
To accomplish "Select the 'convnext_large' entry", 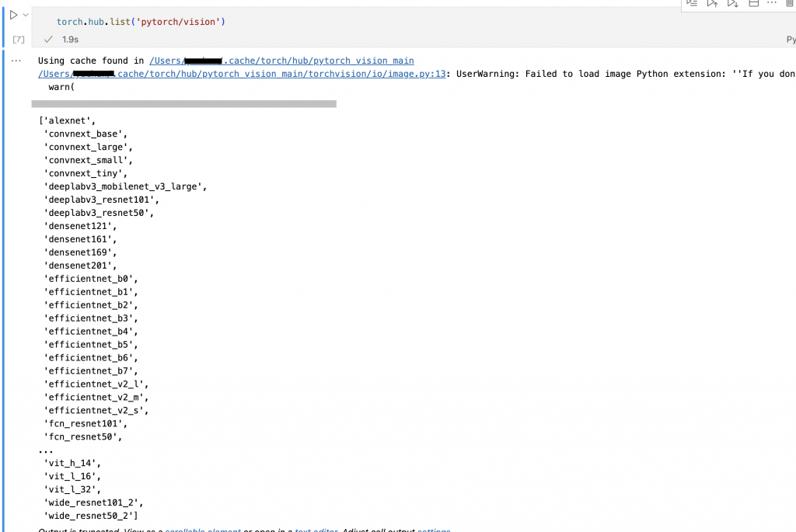I will (x=88, y=147).
